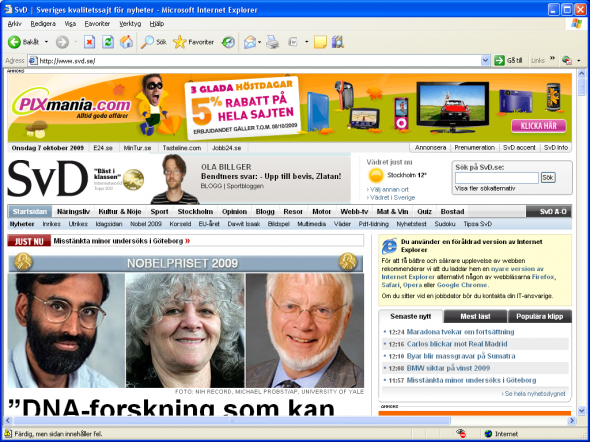Open the Näringsliv section
Screen dimensions: 590x442
[x=73, y=211]
